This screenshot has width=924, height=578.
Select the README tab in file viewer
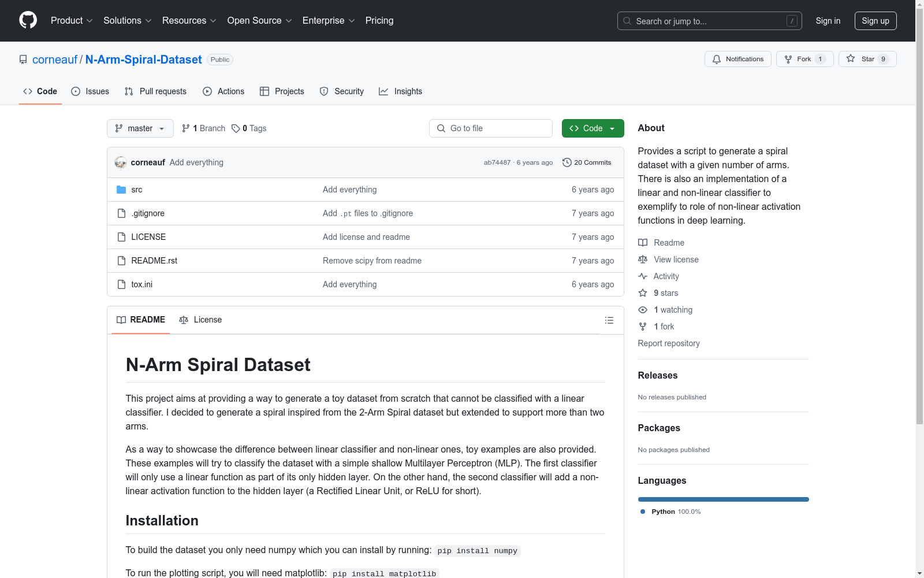point(141,320)
